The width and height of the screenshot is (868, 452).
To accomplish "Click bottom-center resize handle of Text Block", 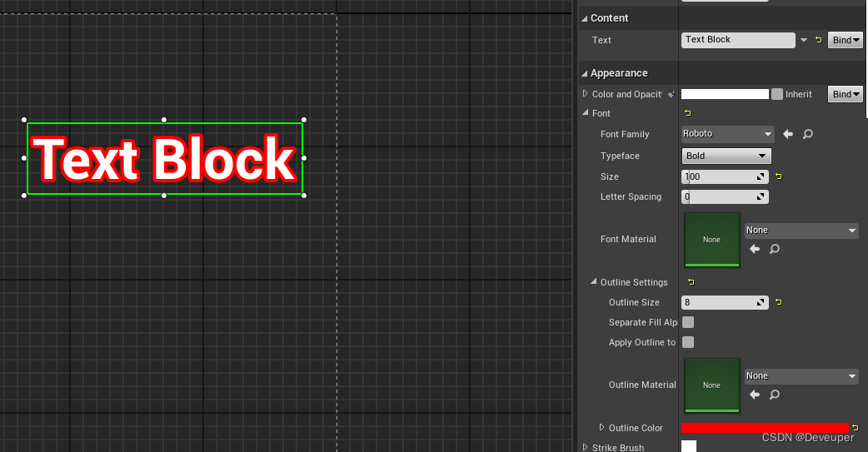I will [164, 196].
